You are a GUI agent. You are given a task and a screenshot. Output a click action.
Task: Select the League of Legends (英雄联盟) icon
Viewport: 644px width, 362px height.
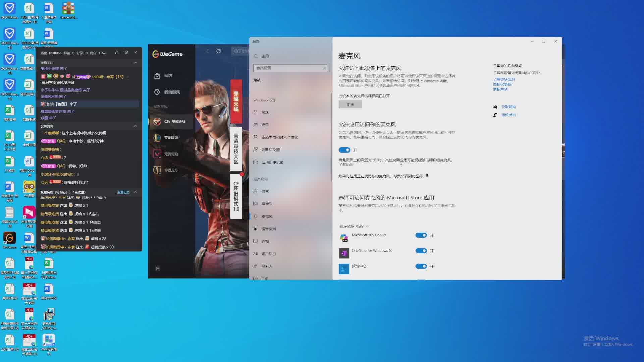(157, 138)
